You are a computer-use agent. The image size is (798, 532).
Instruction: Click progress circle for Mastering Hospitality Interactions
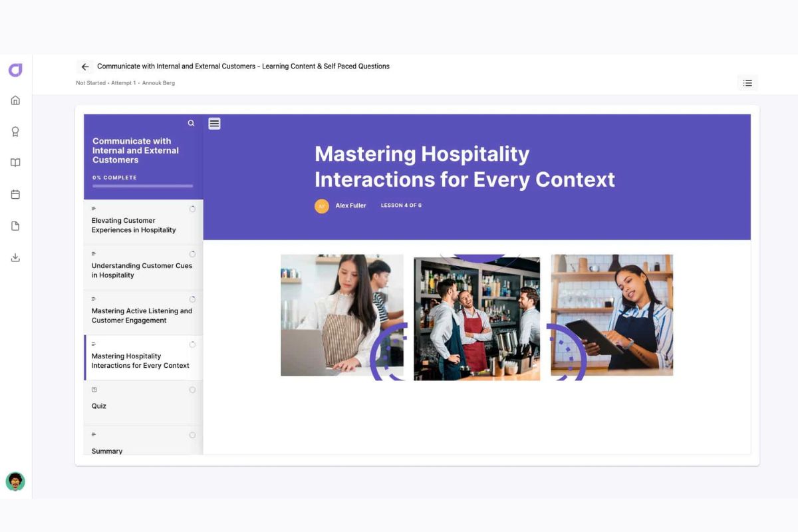(192, 344)
